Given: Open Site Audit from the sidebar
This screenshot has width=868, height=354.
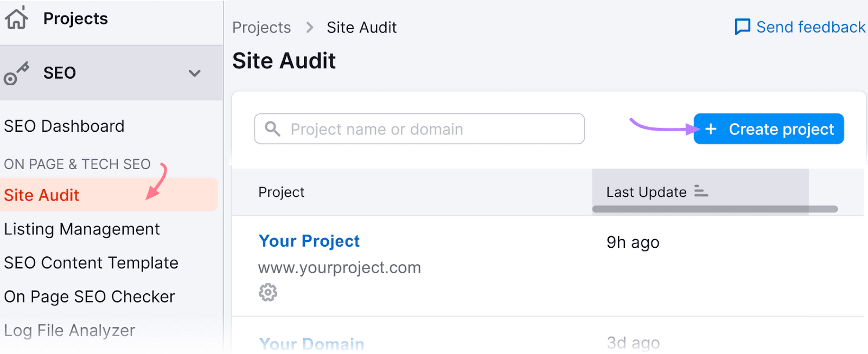Looking at the screenshot, I should [x=41, y=195].
